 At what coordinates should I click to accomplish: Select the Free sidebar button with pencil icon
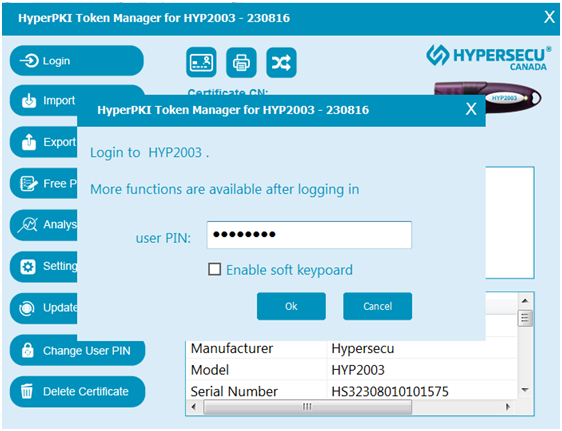(43, 183)
